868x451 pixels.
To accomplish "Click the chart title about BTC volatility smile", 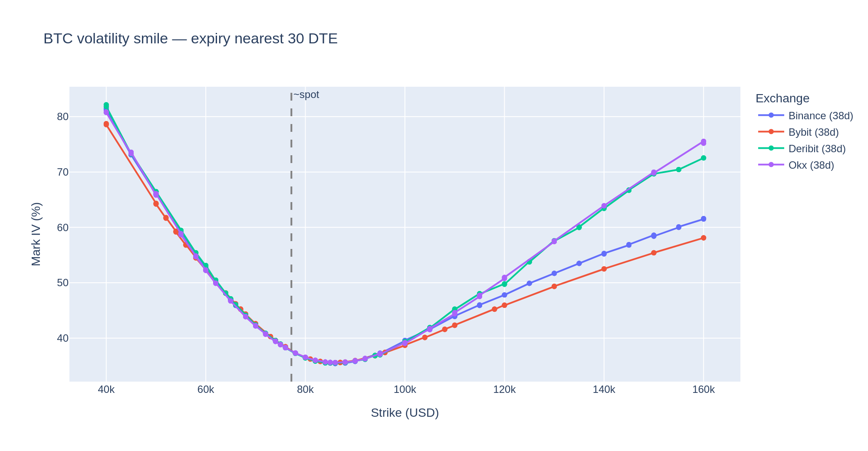I will [191, 39].
